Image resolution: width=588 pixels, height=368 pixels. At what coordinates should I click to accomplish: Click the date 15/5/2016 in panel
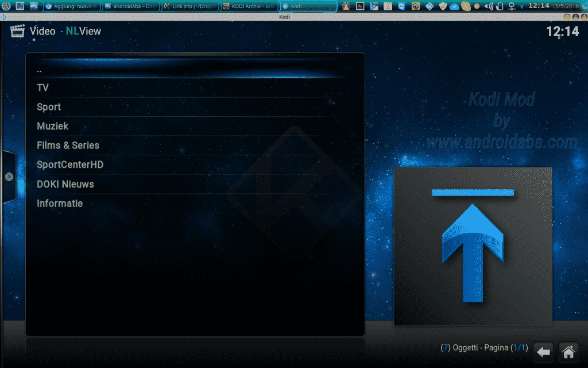(x=565, y=6)
